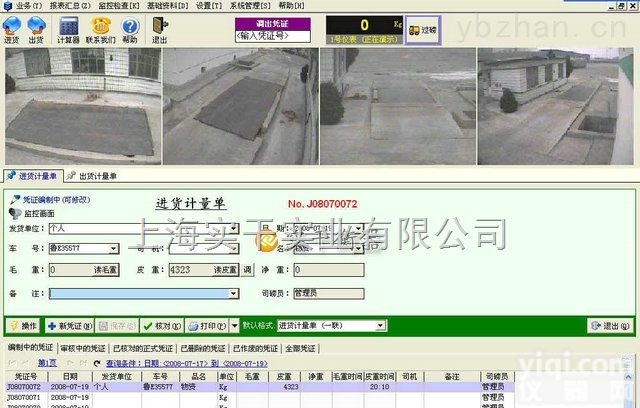This screenshot has width=640, height=408.
Task: Open the 设置 menu
Action: 209,6
